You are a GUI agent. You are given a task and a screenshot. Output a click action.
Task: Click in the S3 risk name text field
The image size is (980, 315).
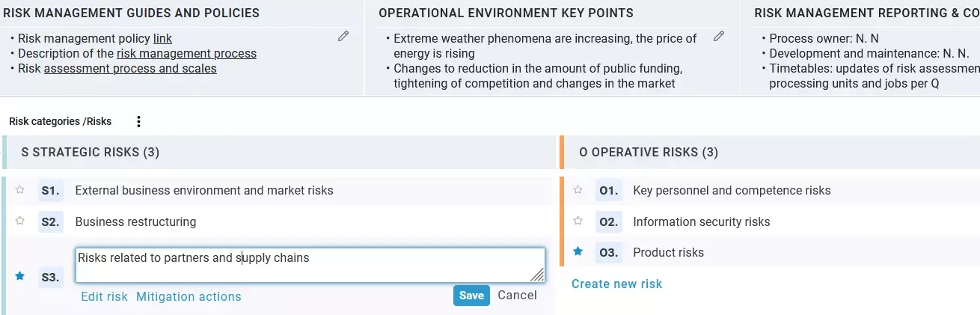click(x=310, y=265)
